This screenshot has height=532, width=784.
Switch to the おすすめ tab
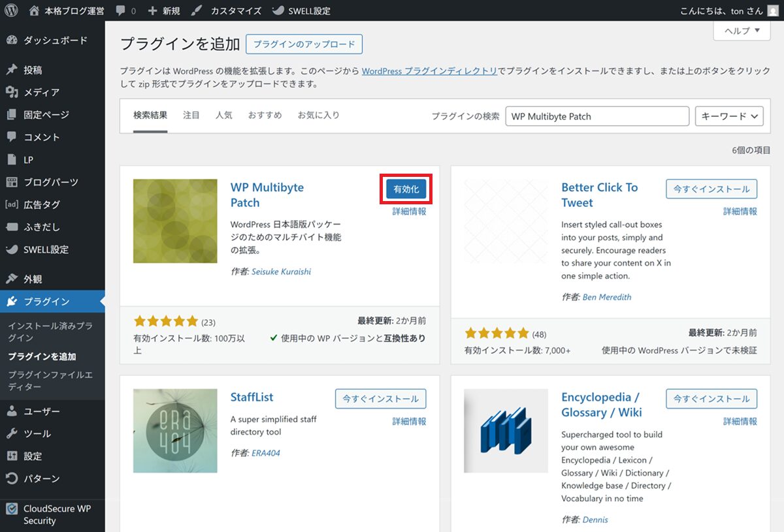point(265,115)
